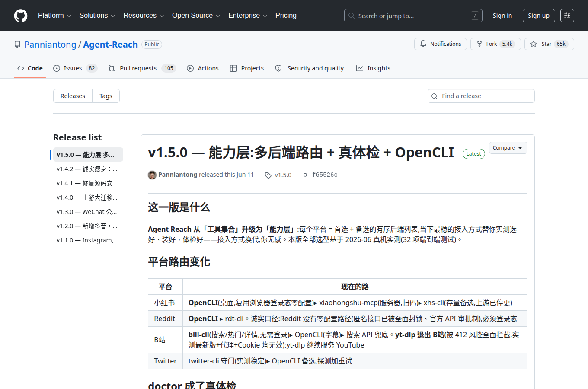The image size is (588, 389).
Task: Open the Compare dropdown
Action: coord(508,148)
